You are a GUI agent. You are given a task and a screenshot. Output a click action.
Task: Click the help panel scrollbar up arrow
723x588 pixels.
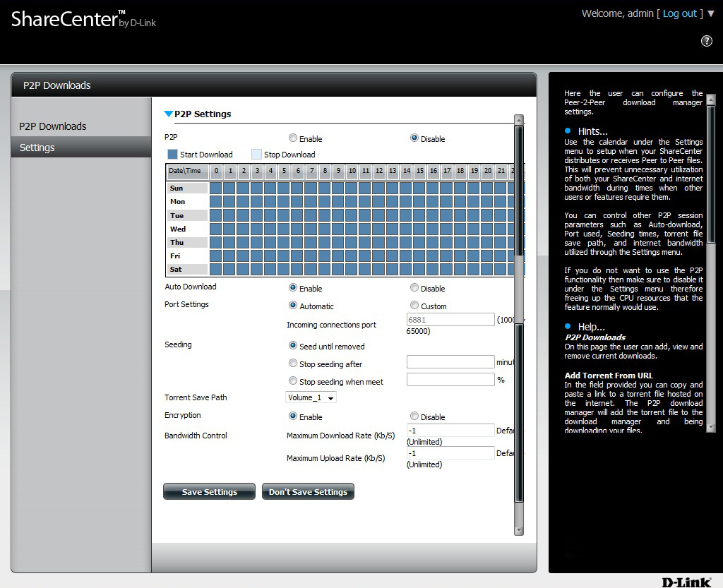coord(710,99)
